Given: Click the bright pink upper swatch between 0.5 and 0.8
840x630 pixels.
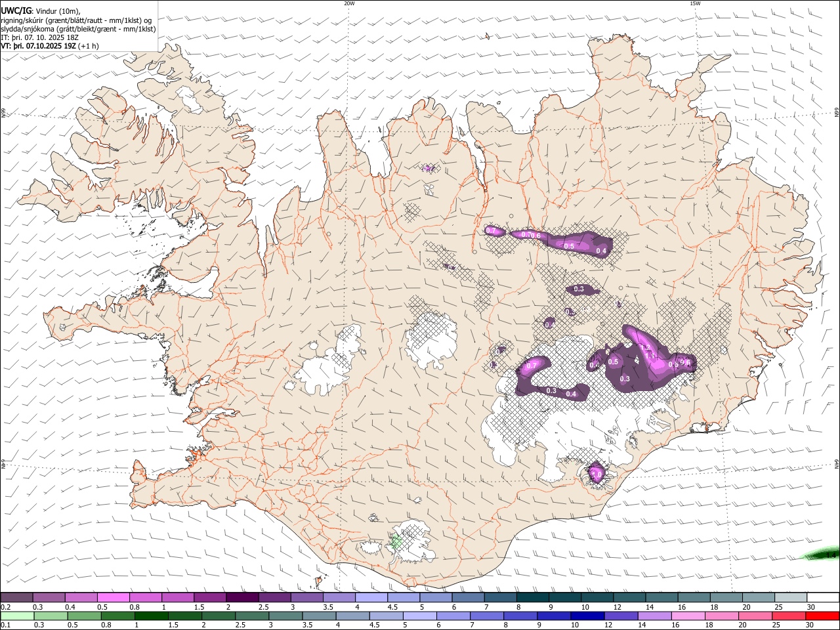Looking at the screenshot, I should click(x=113, y=597).
